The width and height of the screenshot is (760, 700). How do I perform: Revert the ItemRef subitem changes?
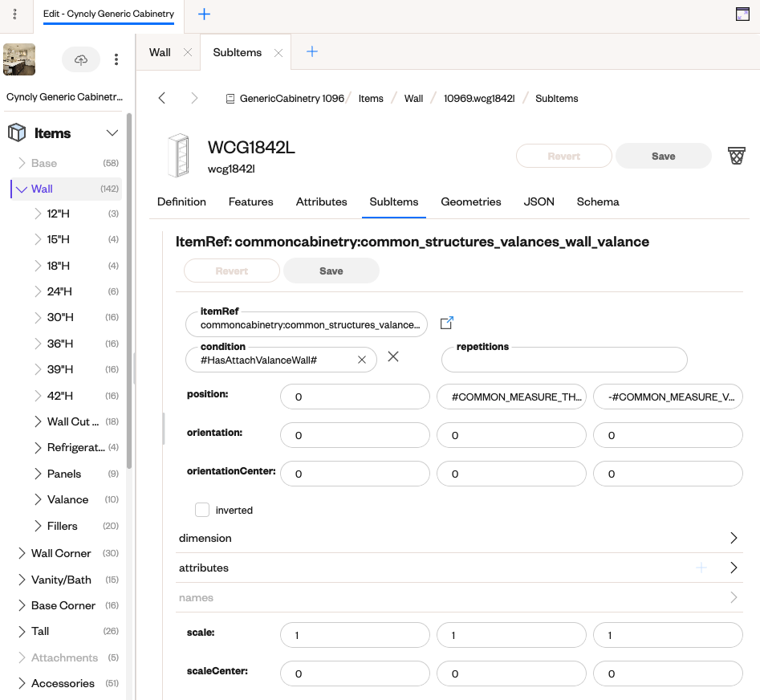tap(232, 271)
